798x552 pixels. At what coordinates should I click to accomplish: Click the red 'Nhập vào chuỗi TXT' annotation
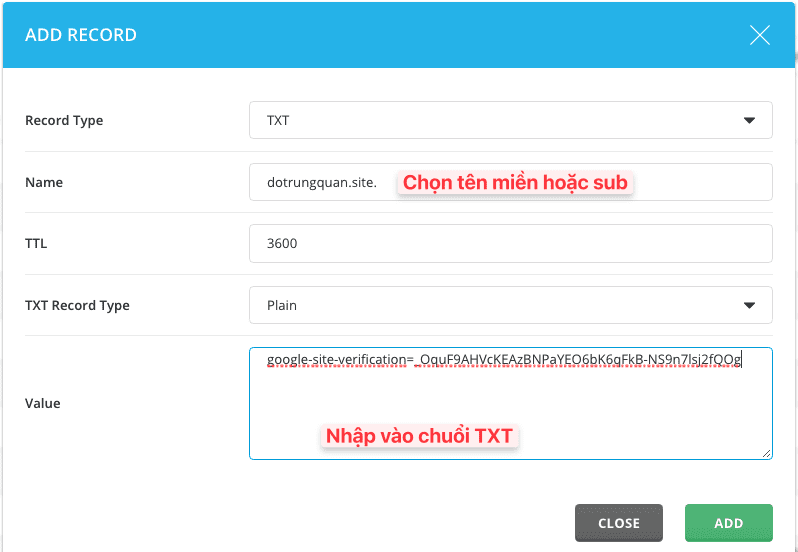[419, 436]
